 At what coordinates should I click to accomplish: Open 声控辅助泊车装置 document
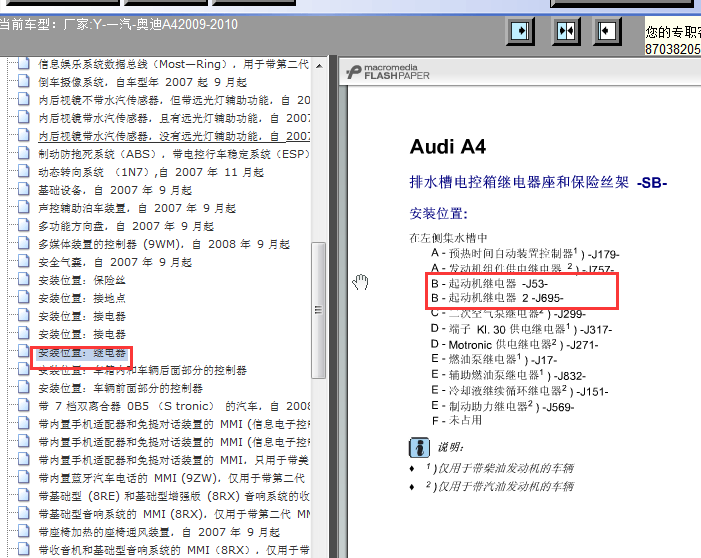(137, 208)
